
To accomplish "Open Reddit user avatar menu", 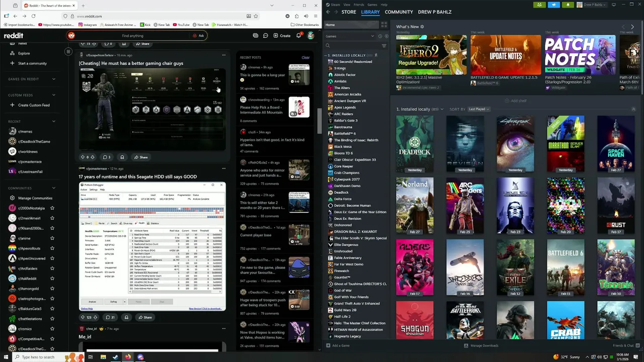I will pos(311,36).
